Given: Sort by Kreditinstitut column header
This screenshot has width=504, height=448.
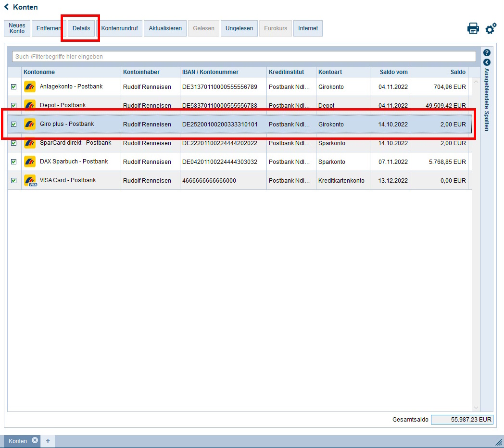Looking at the screenshot, I should 291,72.
